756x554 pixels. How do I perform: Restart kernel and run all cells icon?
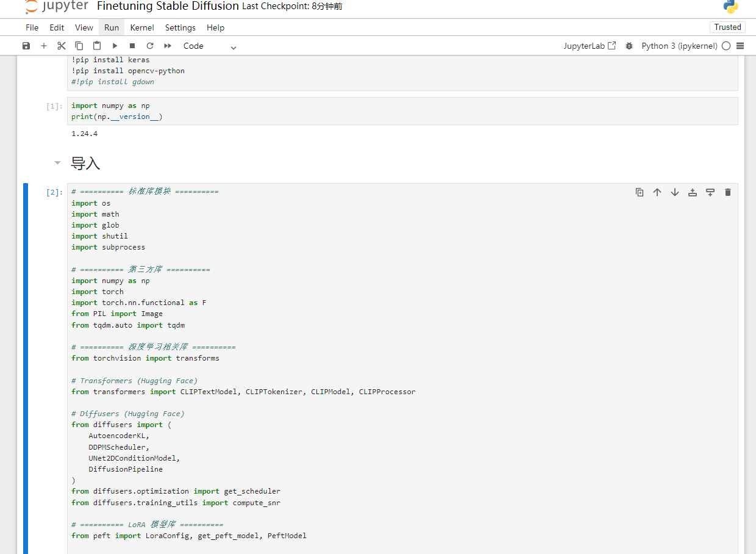168,46
